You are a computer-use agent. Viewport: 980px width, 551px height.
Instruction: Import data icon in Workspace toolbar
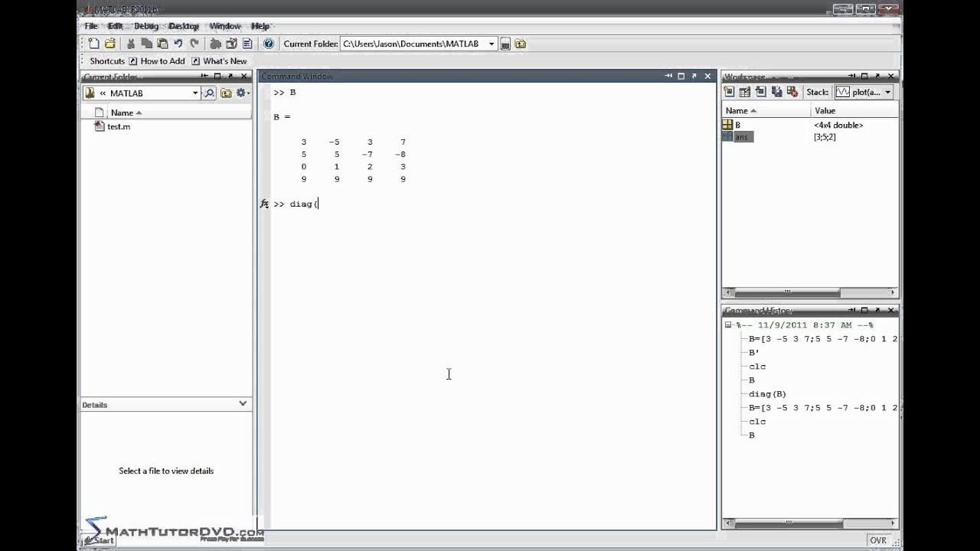[760, 92]
